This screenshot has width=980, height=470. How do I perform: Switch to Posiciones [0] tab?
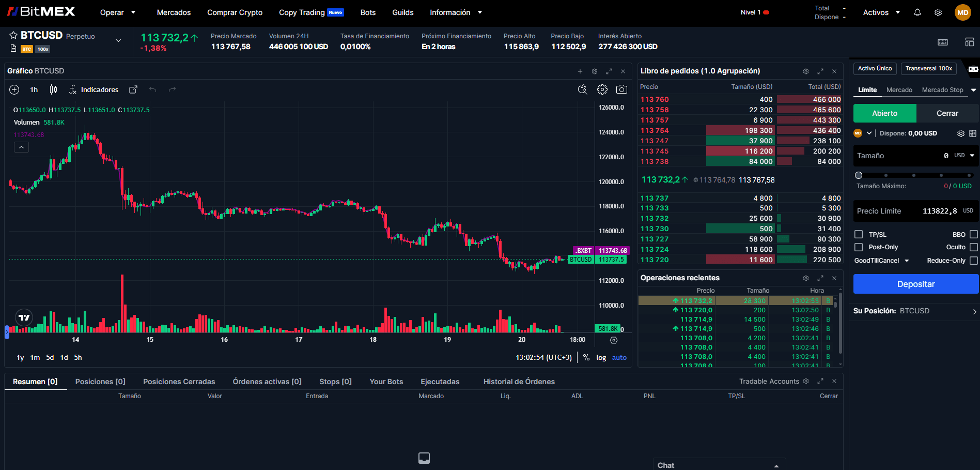pyautogui.click(x=100, y=382)
